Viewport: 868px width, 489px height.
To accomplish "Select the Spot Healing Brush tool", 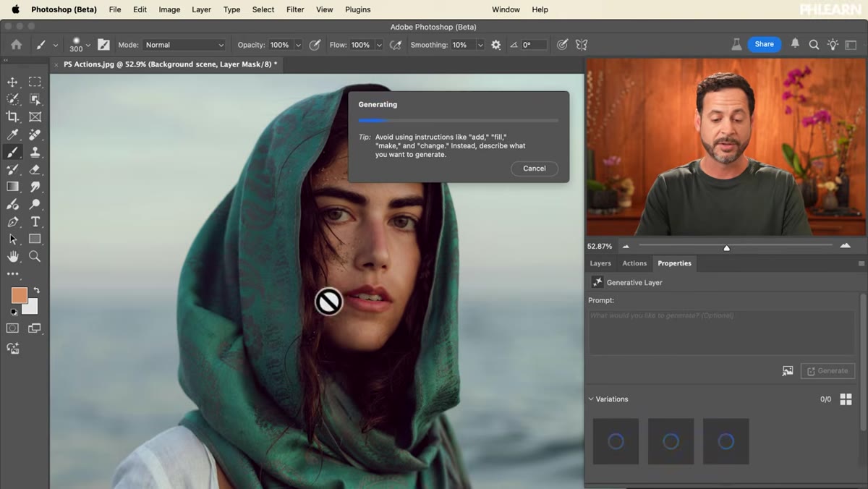I will click(x=35, y=135).
